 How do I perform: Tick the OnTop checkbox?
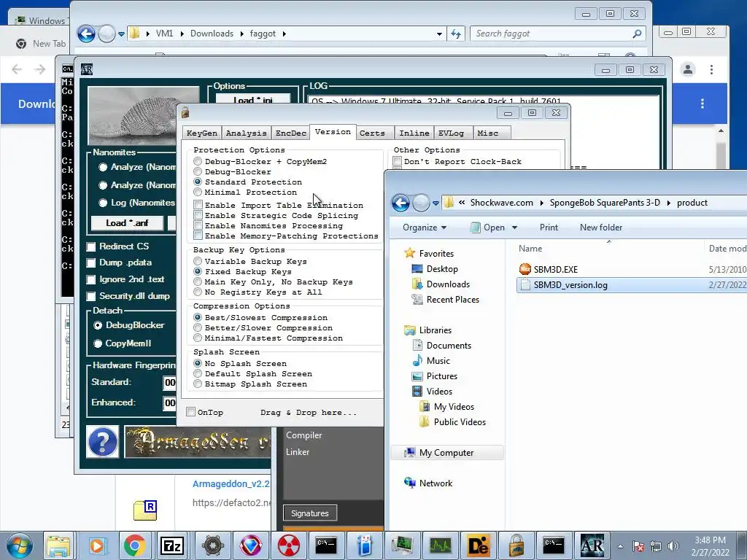[190, 412]
